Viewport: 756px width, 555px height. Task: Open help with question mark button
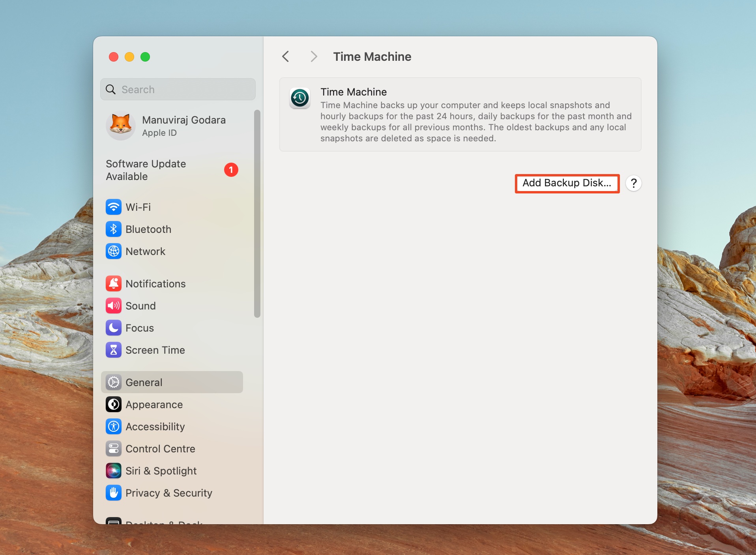[x=634, y=183]
